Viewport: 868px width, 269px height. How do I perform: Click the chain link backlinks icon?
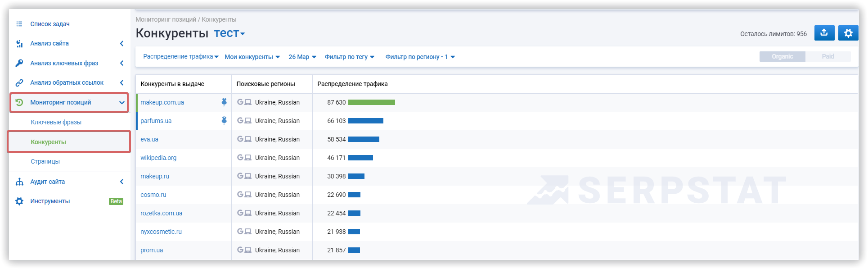tap(19, 83)
